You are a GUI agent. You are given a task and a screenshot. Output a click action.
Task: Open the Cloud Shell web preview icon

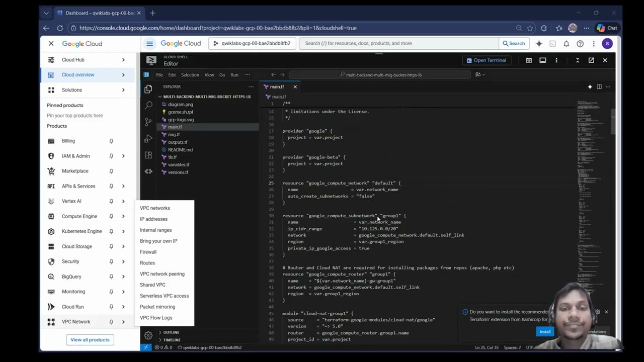(x=529, y=60)
